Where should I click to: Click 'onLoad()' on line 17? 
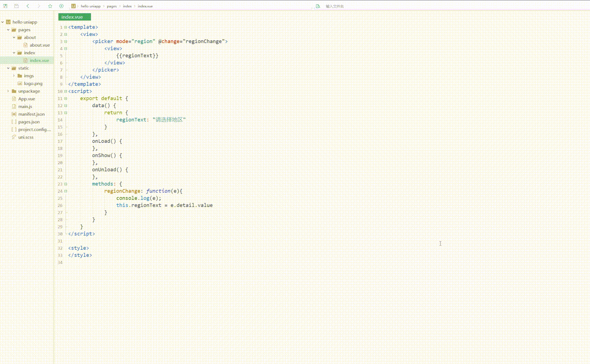click(x=104, y=141)
